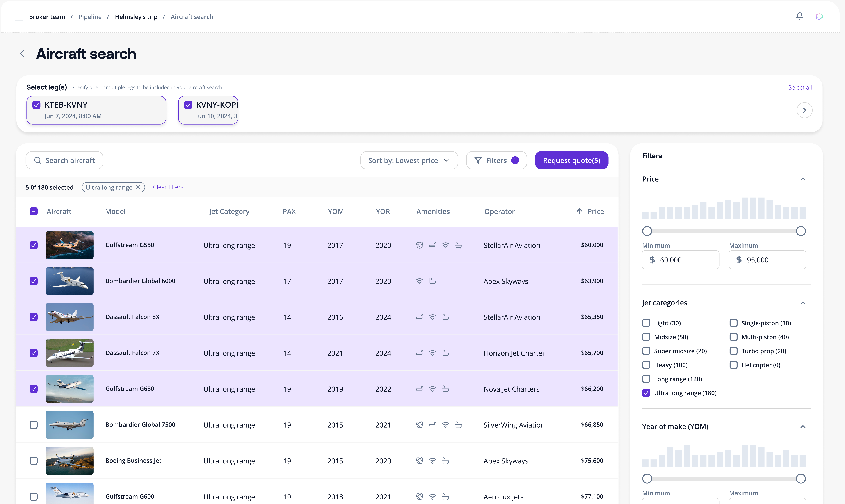Deselect the Gulfstream G550 row checkbox
Image resolution: width=845 pixels, height=504 pixels.
pyautogui.click(x=34, y=245)
